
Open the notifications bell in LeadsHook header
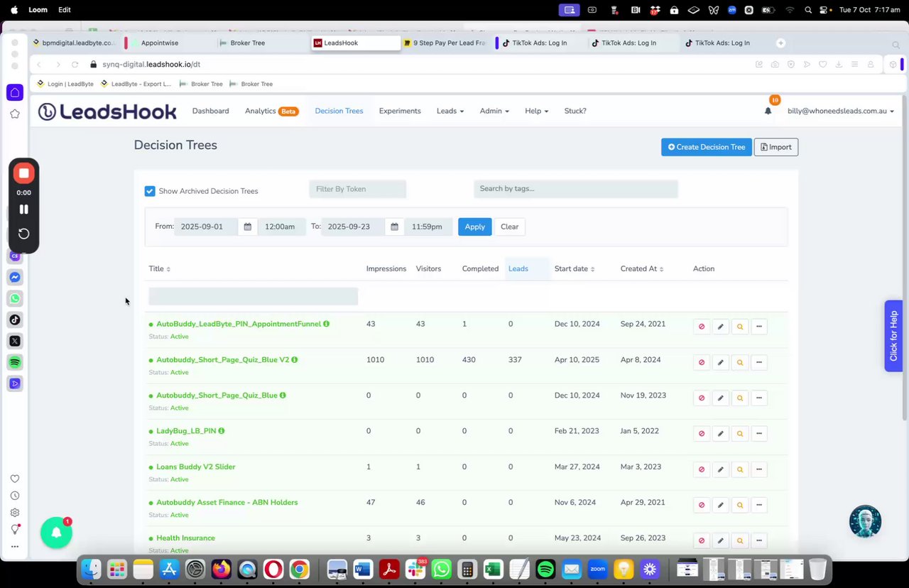point(768,111)
